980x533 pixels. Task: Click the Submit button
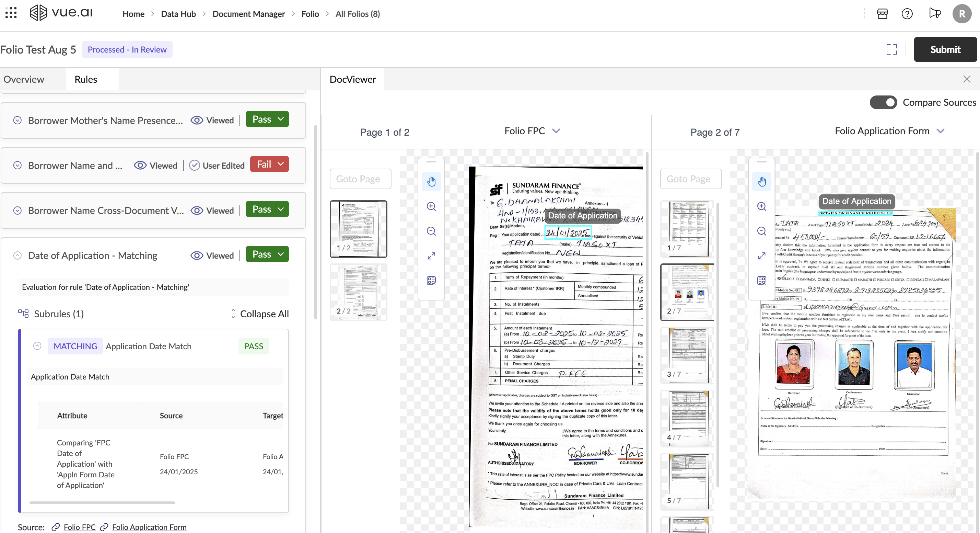pyautogui.click(x=945, y=49)
